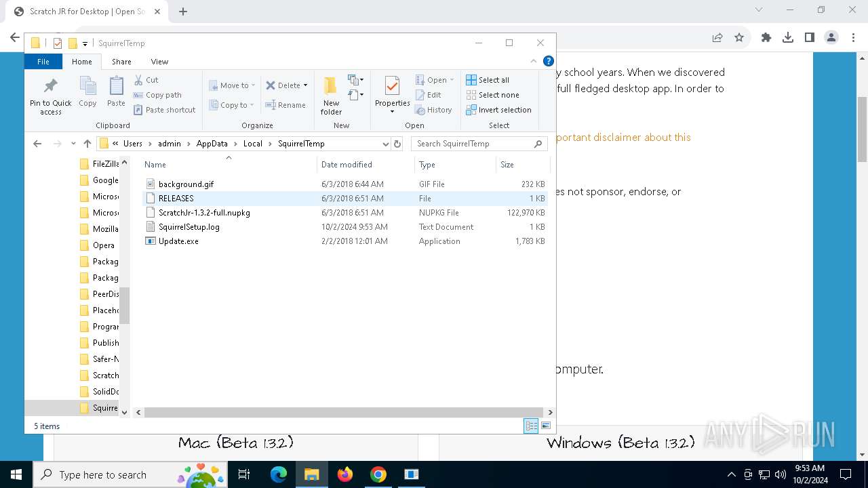
Task: Create a New folder
Action: point(331,96)
